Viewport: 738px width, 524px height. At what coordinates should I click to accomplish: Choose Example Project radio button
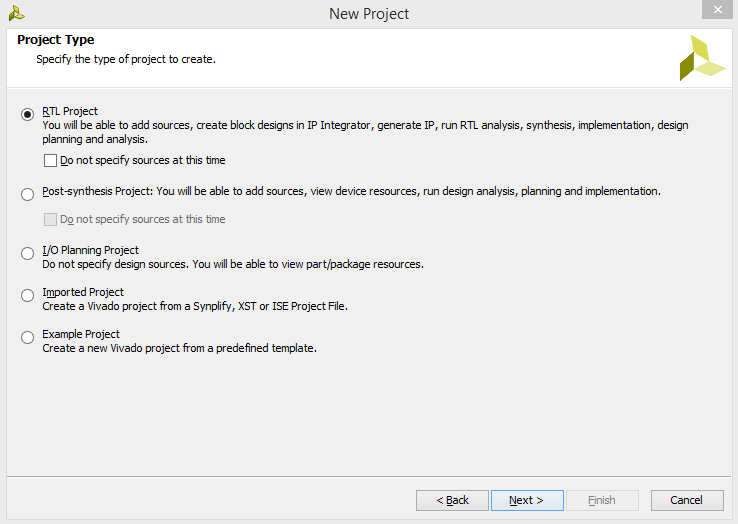pyautogui.click(x=27, y=337)
